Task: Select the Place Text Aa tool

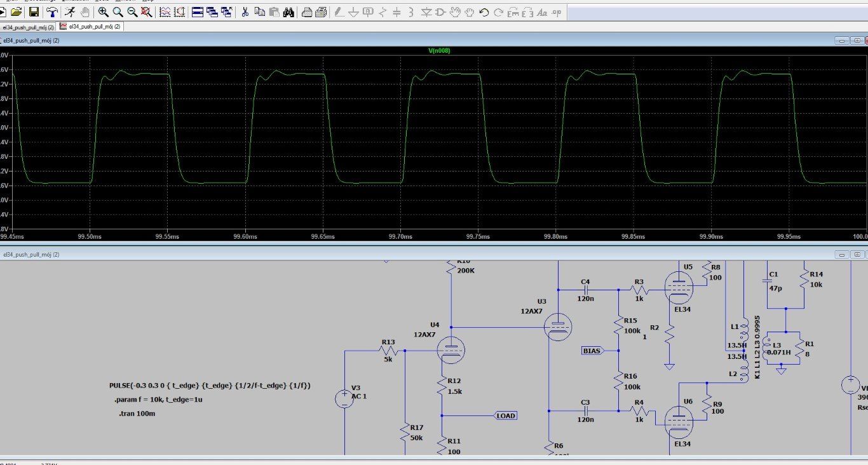Action: [542, 12]
